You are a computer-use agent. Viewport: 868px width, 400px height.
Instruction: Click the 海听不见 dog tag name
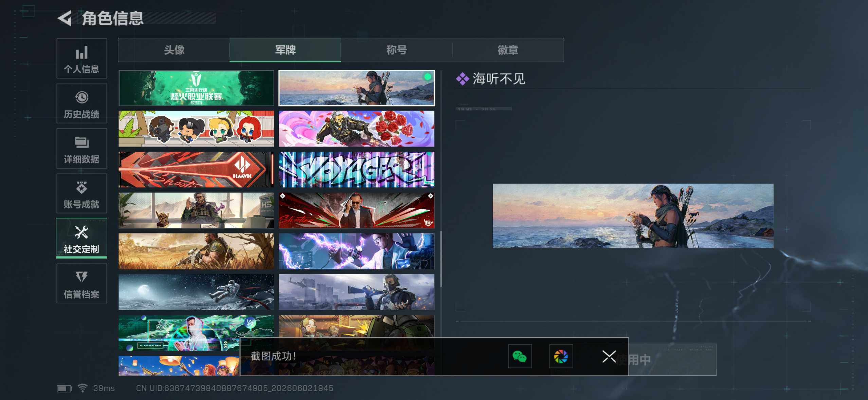[x=499, y=79]
